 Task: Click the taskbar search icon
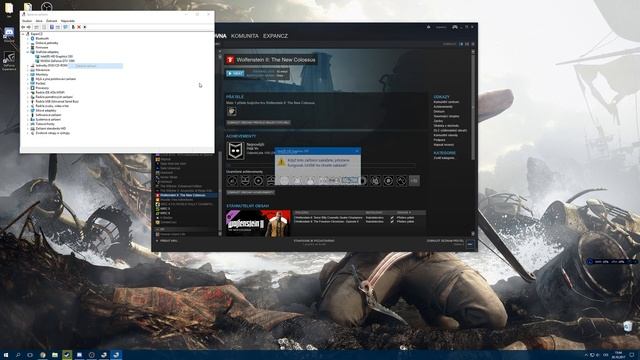click(x=18, y=355)
